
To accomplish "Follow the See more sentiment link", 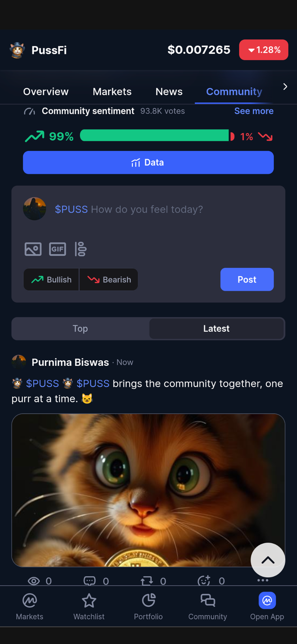I will [254, 111].
